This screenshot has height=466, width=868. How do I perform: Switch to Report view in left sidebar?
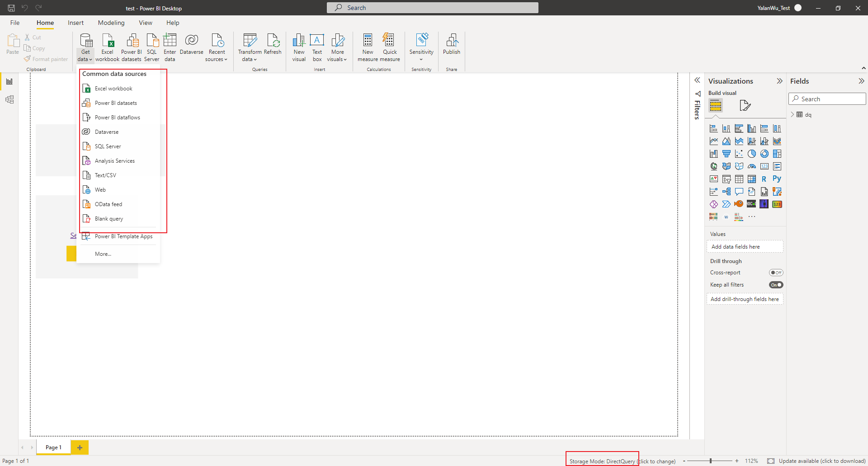click(x=9, y=81)
